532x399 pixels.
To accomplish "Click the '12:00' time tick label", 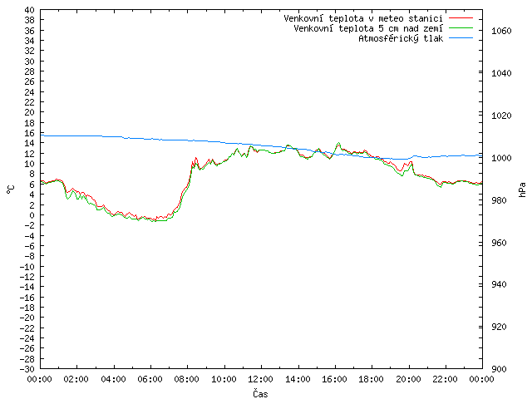I will tap(260, 379).
